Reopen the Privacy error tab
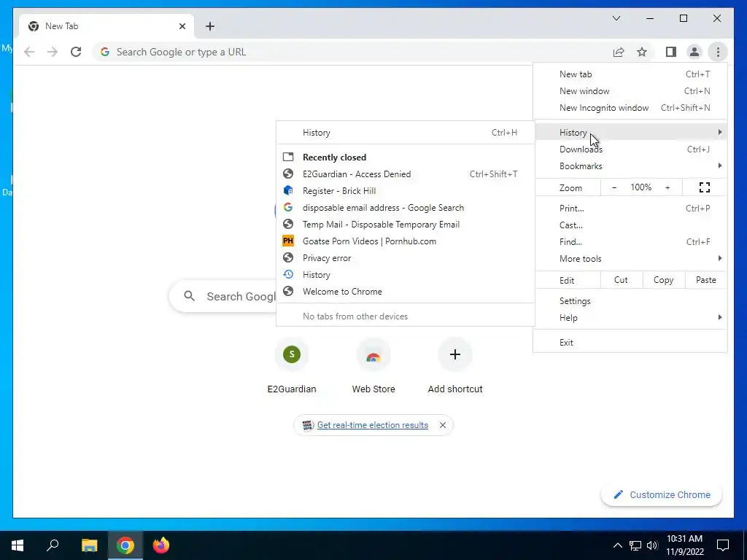747x560 pixels. pyautogui.click(x=406, y=258)
